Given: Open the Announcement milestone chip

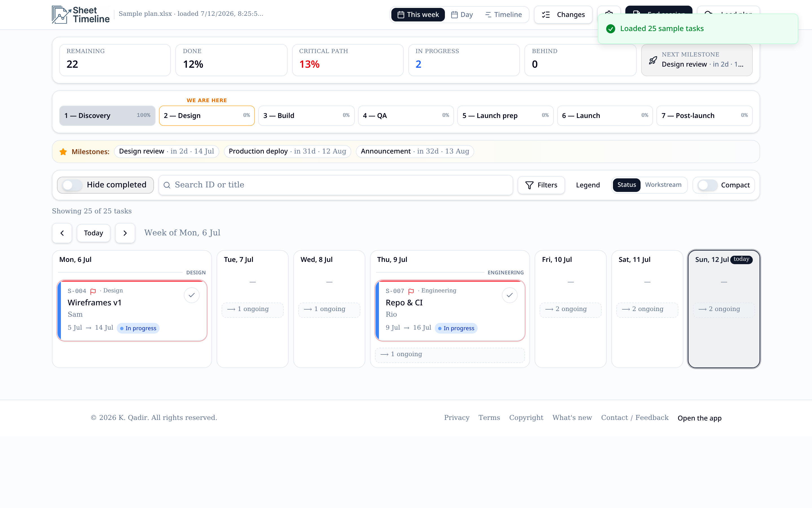Looking at the screenshot, I should pos(415,151).
